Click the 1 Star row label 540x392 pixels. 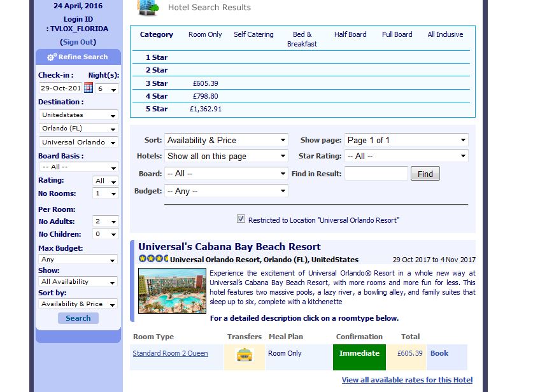click(157, 57)
